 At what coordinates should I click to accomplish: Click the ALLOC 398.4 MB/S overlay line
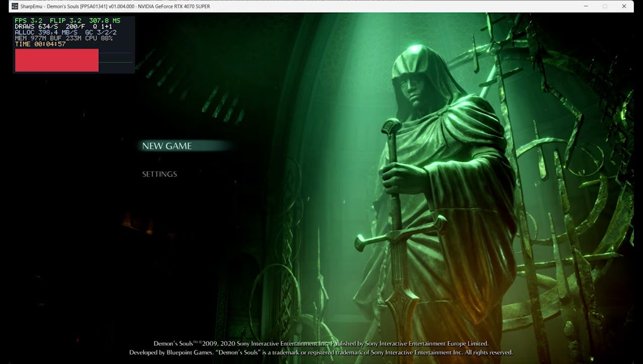point(65,32)
